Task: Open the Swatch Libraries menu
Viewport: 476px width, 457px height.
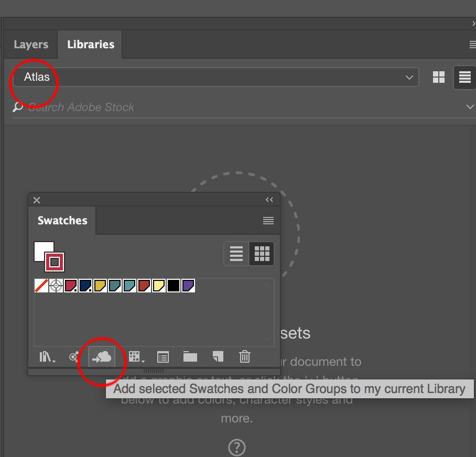Action: click(47, 357)
